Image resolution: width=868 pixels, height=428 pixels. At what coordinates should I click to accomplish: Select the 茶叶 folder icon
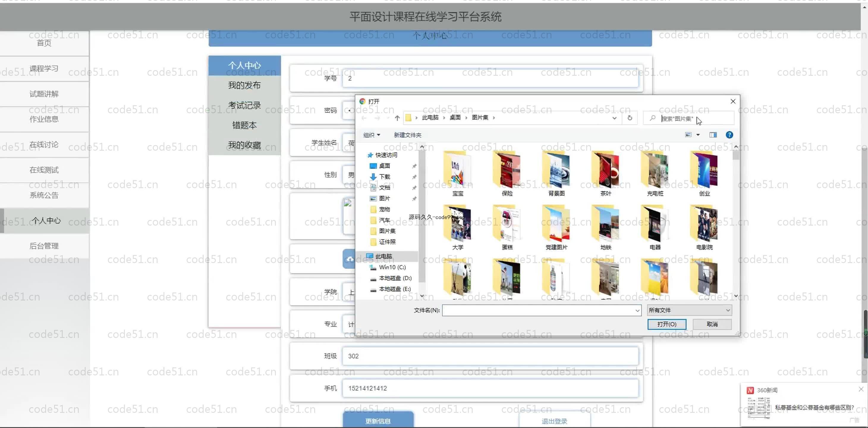(x=606, y=173)
